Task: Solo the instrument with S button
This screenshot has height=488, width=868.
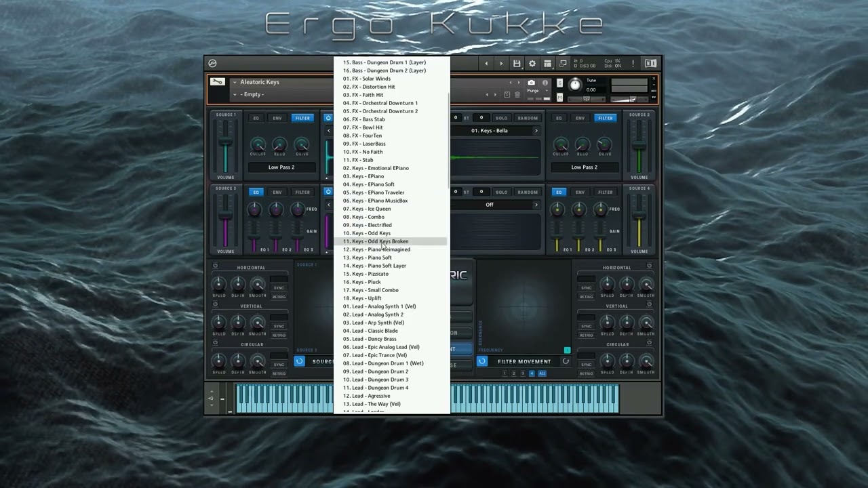Action: point(559,83)
